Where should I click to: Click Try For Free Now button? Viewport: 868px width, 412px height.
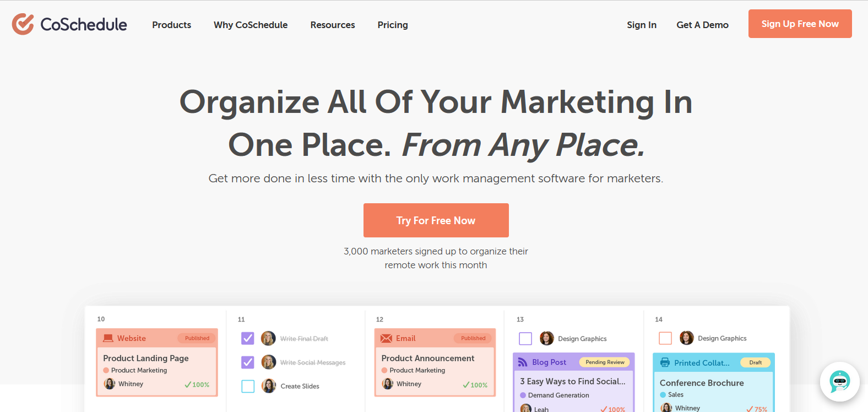click(x=436, y=220)
